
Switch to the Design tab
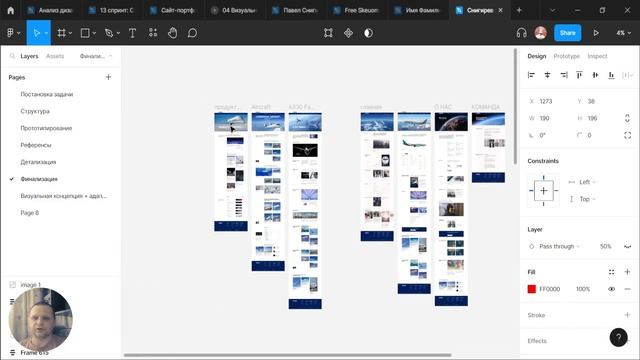(x=536, y=56)
